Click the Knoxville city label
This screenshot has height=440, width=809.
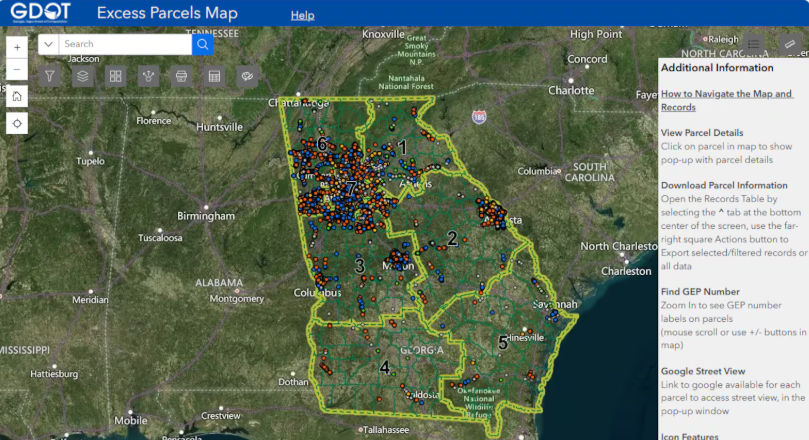pos(383,34)
